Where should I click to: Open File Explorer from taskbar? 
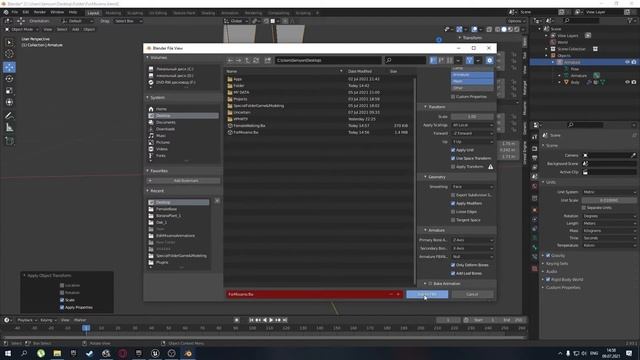coord(57,353)
